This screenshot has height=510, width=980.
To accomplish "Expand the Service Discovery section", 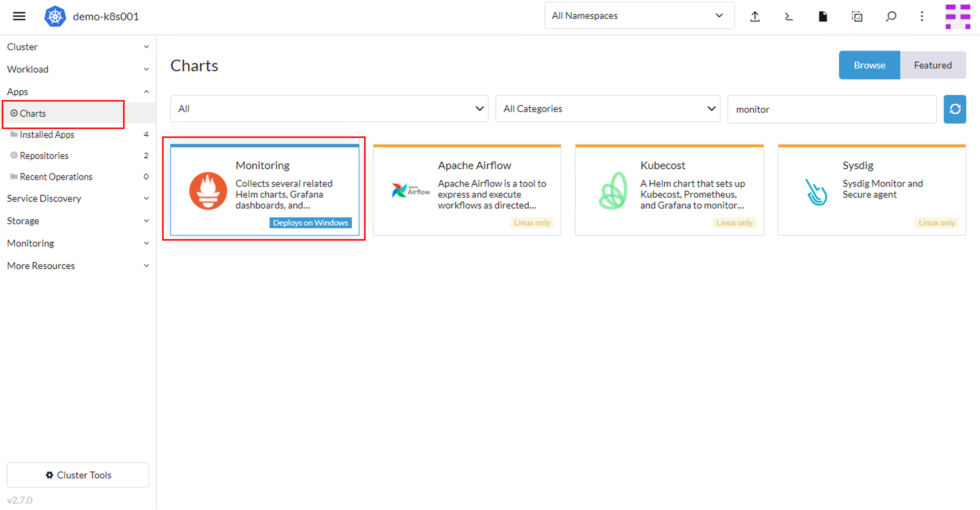I will 78,199.
